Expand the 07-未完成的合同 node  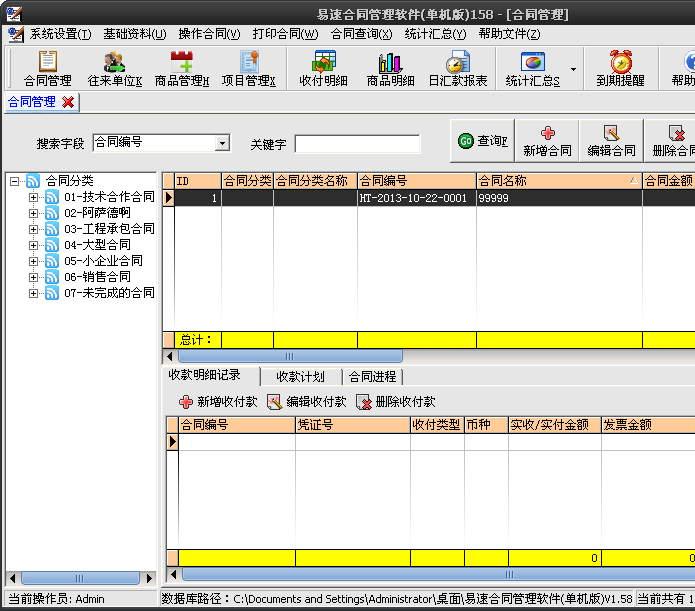tap(33, 293)
